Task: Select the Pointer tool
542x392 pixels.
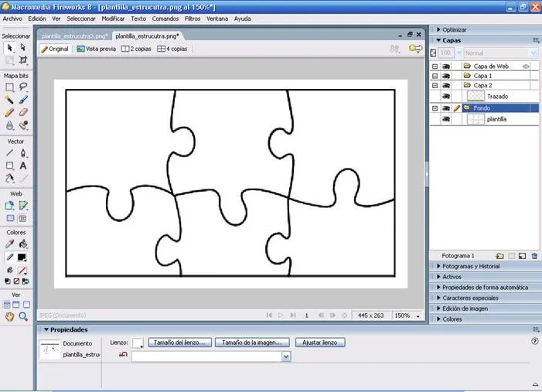Action: pyautogui.click(x=9, y=47)
